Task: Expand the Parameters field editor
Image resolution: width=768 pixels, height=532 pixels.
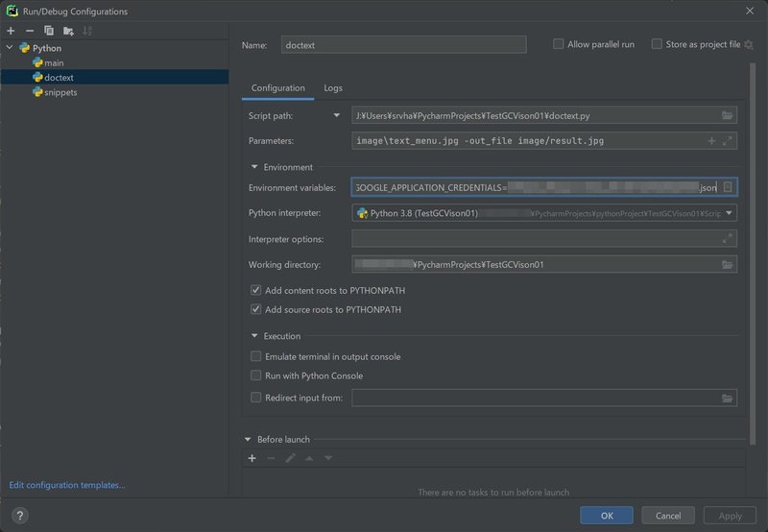Action: point(728,141)
